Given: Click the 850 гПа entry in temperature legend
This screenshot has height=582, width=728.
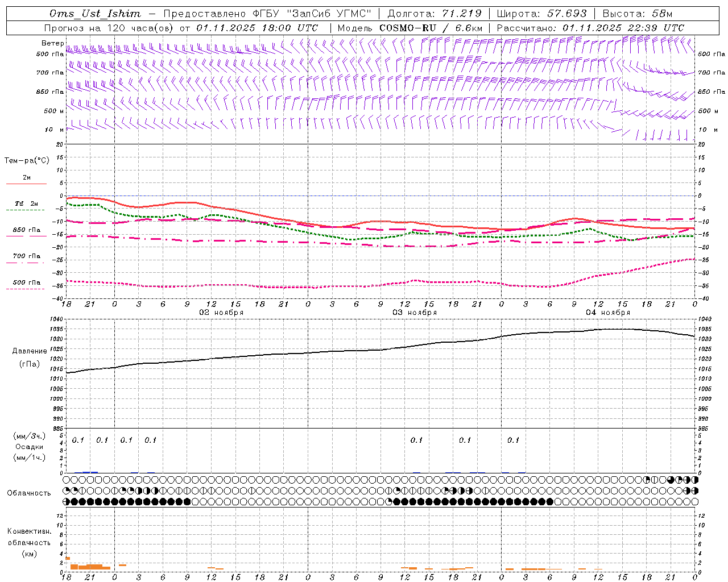Looking at the screenshot, I should pyautogui.click(x=26, y=230).
